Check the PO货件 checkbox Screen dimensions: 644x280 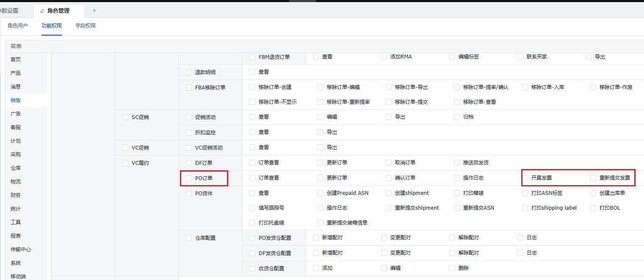click(x=189, y=194)
